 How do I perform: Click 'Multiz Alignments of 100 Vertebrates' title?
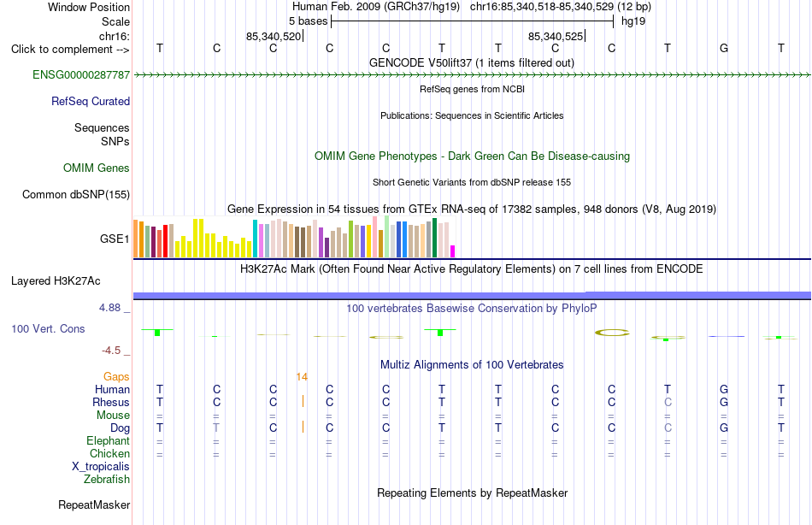[x=472, y=365]
